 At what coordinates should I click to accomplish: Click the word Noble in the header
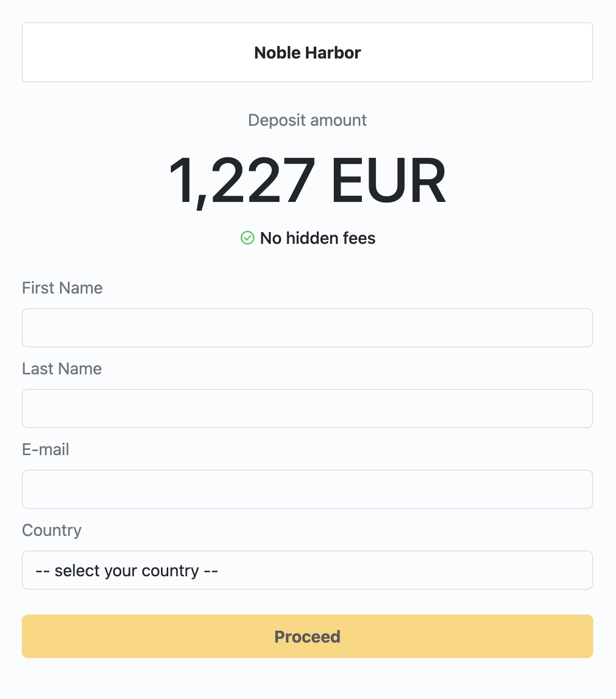[277, 53]
